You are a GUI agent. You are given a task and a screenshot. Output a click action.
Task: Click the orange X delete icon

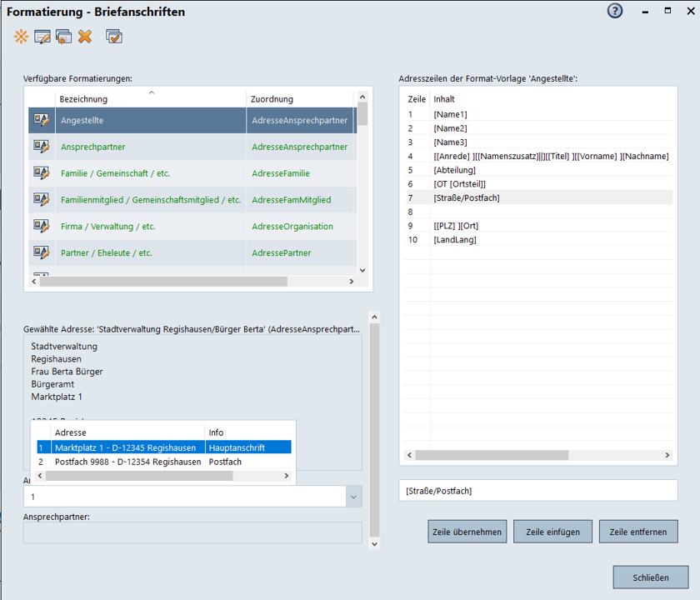coord(85,37)
